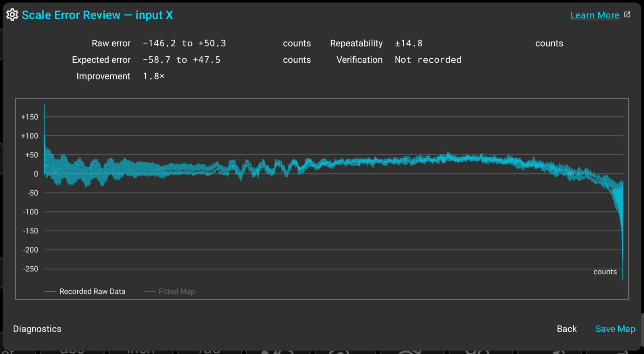Click the external link icon beside Learn More
Image resolution: width=644 pixels, height=354 pixels.
tap(627, 14)
